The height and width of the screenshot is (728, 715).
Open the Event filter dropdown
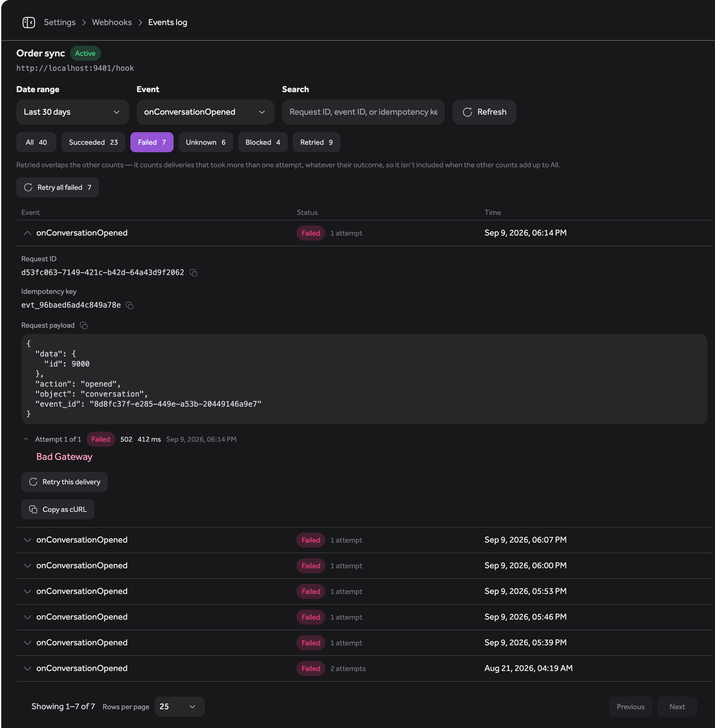click(x=206, y=112)
